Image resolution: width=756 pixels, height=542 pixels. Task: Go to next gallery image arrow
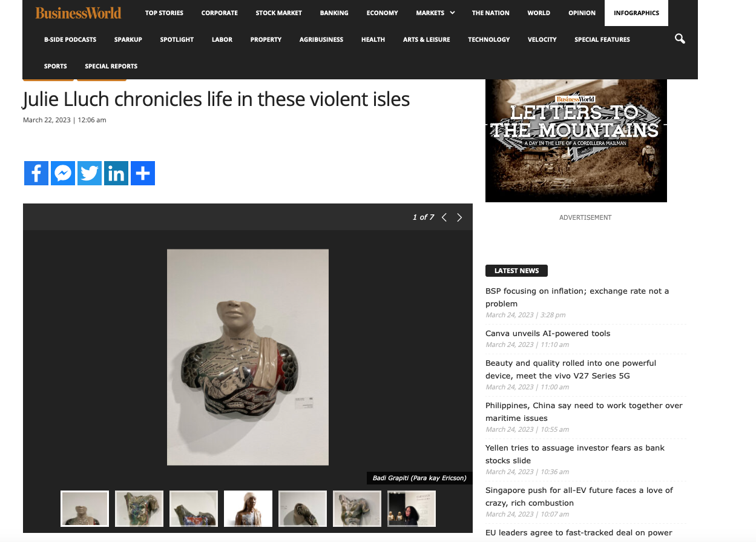[x=459, y=217]
